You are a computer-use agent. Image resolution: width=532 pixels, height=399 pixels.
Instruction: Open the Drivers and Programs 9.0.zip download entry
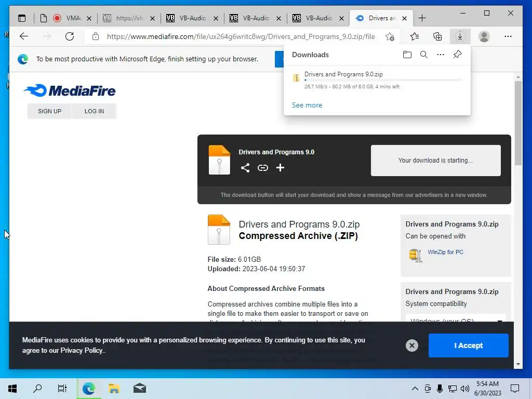tap(377, 79)
